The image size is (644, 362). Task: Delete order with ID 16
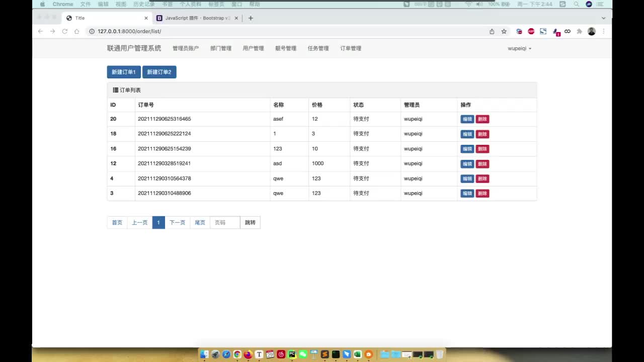click(x=482, y=149)
